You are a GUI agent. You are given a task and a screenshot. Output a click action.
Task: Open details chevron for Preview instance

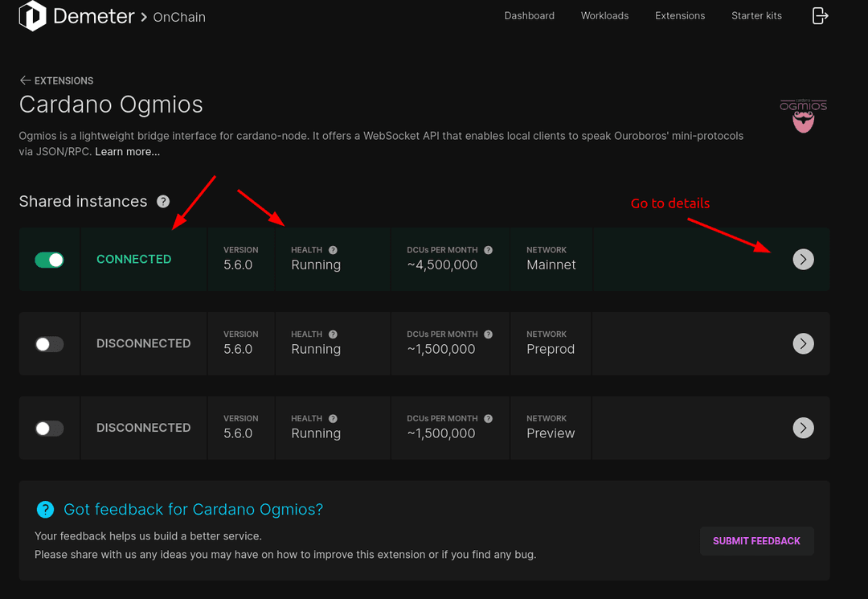tap(803, 428)
